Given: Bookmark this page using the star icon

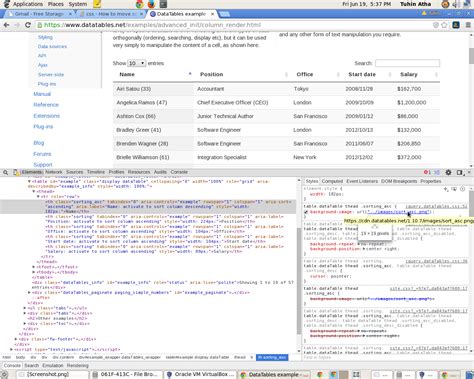Looking at the screenshot, I should click(x=444, y=25).
